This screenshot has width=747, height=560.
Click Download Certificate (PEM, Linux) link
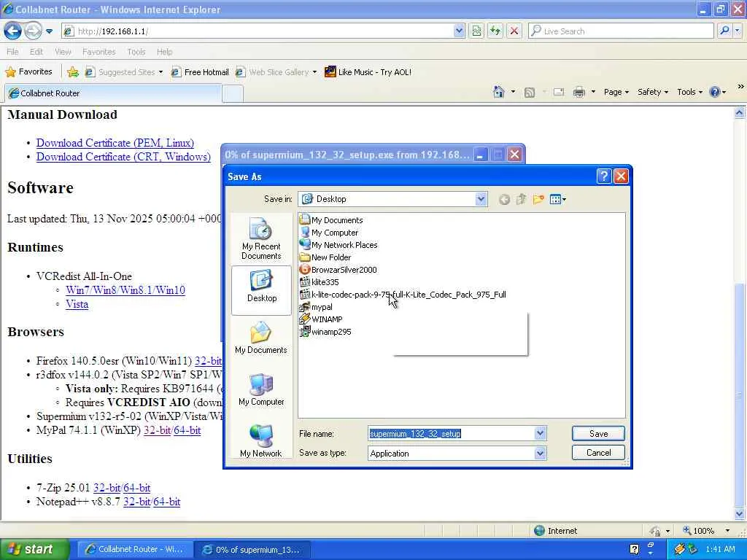tap(115, 143)
